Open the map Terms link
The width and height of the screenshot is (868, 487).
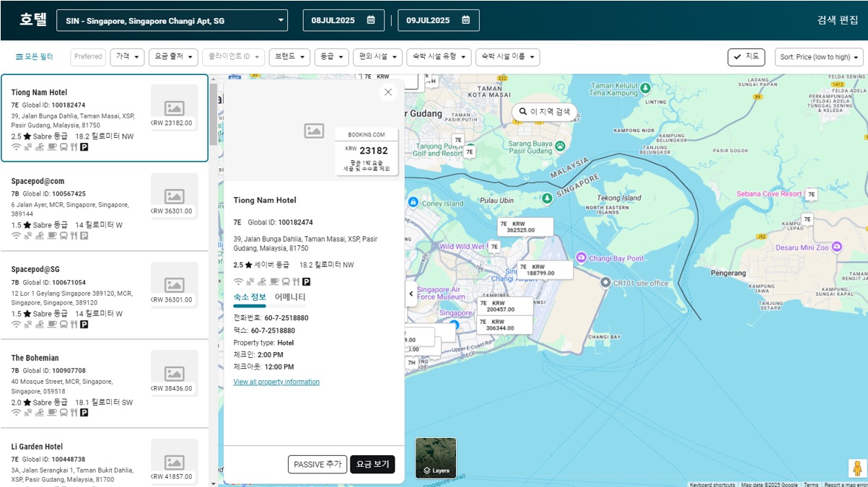coord(811,484)
